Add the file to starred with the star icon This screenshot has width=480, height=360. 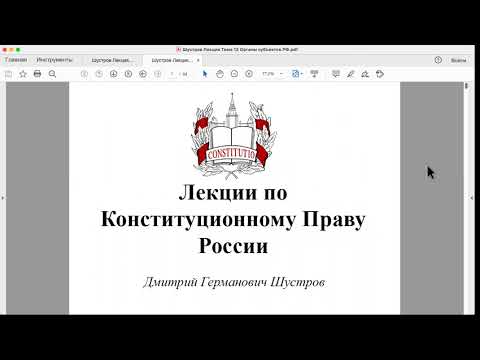coord(23,74)
